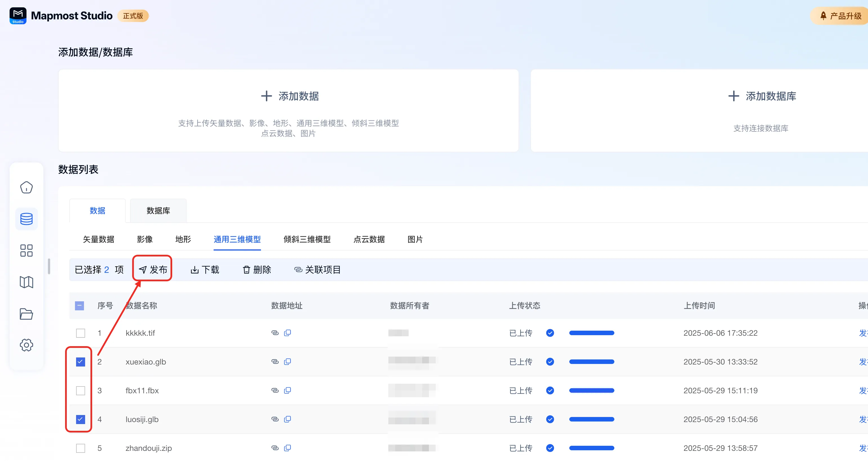Check the kkkkk.tif row checkbox

(81, 333)
